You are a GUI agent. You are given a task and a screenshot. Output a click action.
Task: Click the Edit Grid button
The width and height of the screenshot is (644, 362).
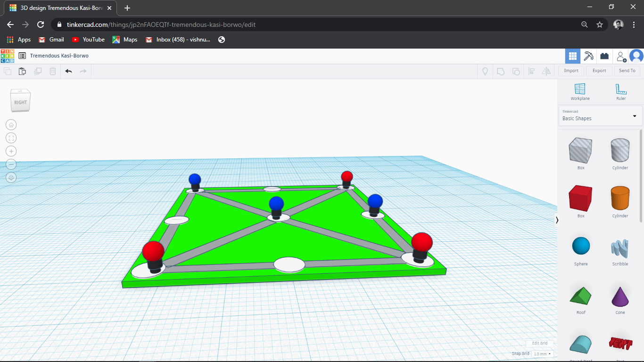click(x=540, y=343)
